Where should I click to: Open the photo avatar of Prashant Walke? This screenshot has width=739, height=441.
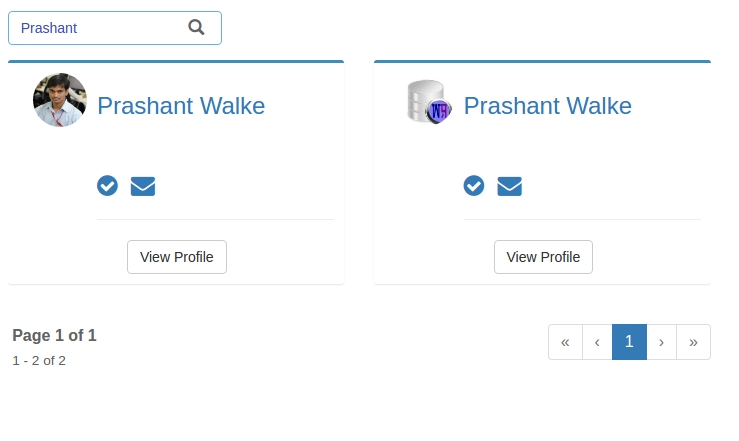click(x=60, y=100)
